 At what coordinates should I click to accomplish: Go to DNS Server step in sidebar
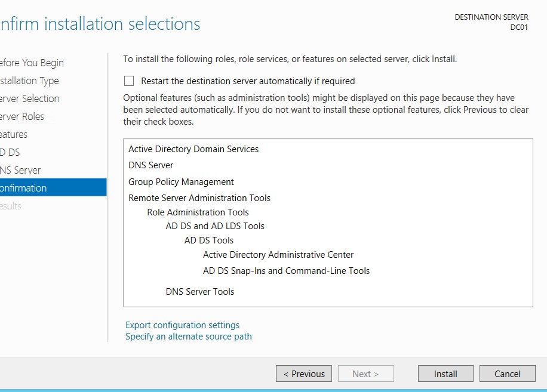(x=20, y=170)
